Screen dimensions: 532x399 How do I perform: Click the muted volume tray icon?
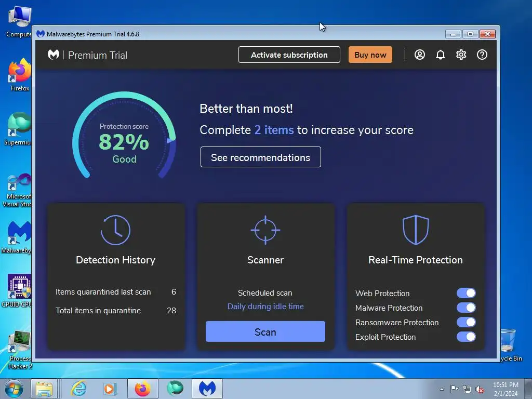480,389
